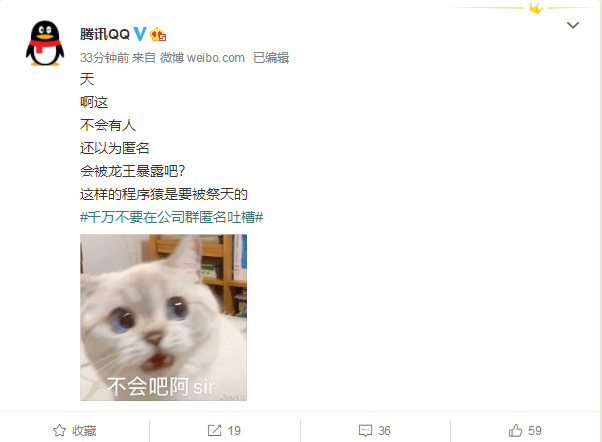Click the repost count 19
Image resolution: width=602 pixels, height=442 pixels.
coord(234,431)
